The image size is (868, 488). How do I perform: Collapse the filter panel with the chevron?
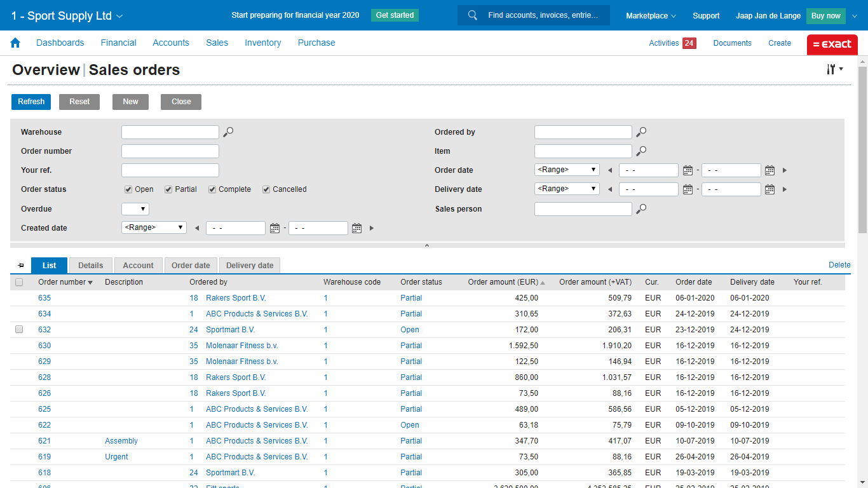coord(427,245)
